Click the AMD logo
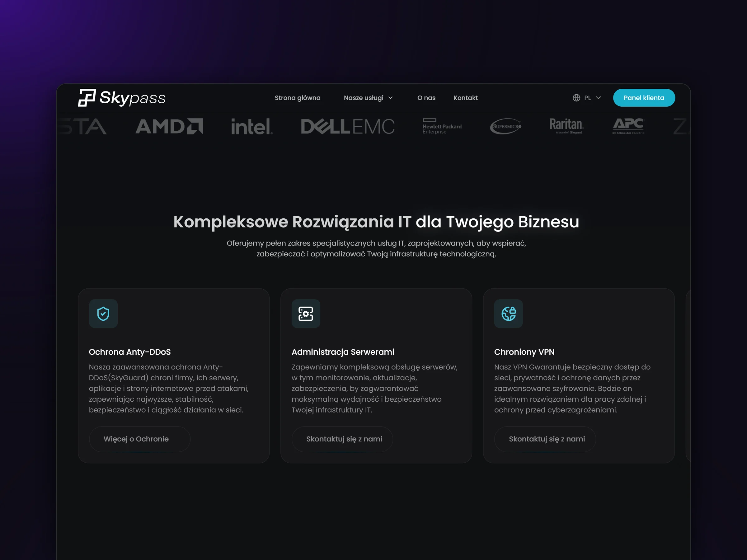747x560 pixels. [x=170, y=126]
